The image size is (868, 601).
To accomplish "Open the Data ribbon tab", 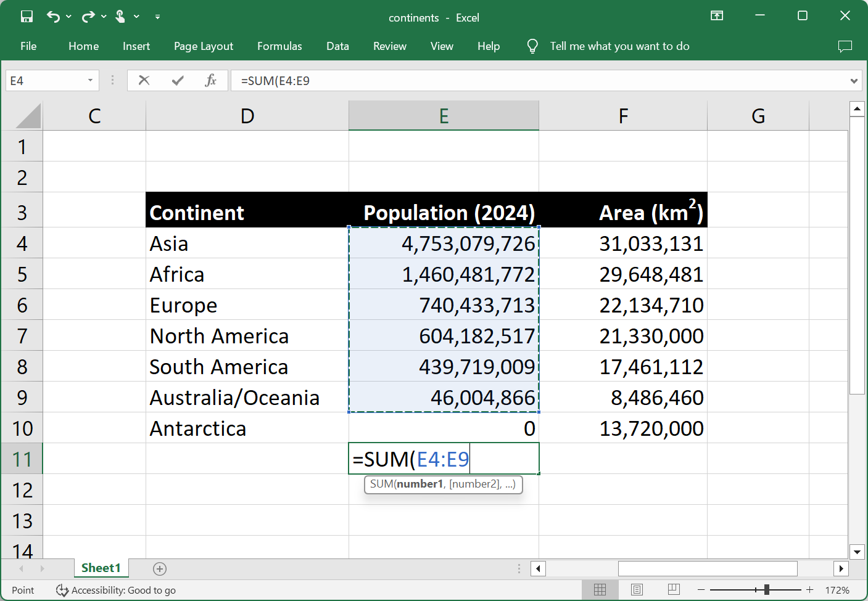I will (x=337, y=46).
